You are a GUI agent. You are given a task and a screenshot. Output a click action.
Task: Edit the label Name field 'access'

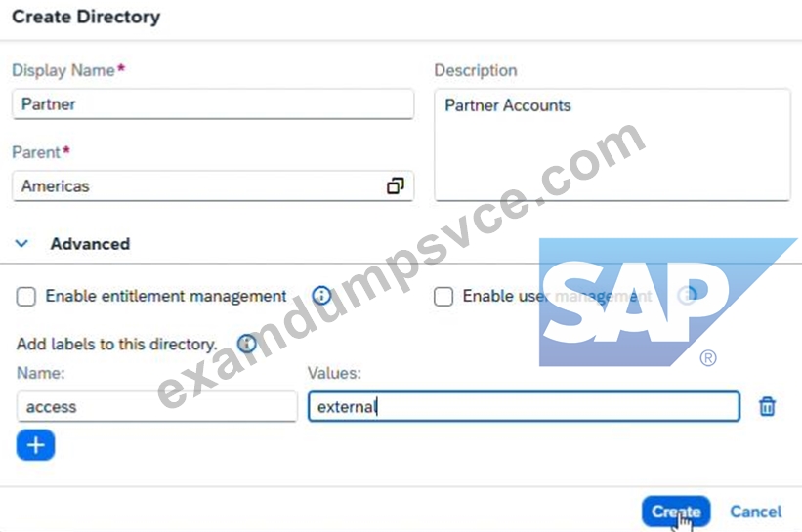(157, 406)
